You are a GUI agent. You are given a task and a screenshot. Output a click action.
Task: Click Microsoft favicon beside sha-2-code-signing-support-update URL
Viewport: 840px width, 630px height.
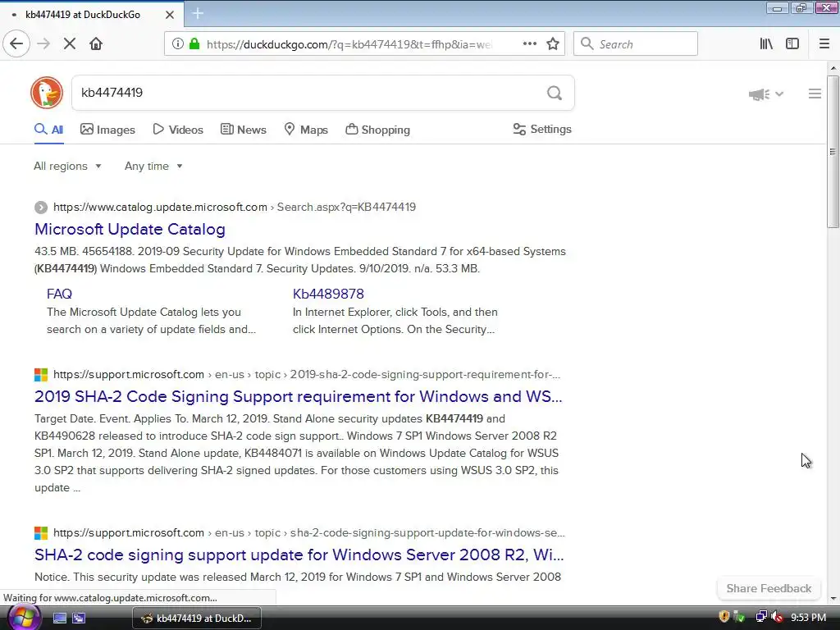coord(41,533)
